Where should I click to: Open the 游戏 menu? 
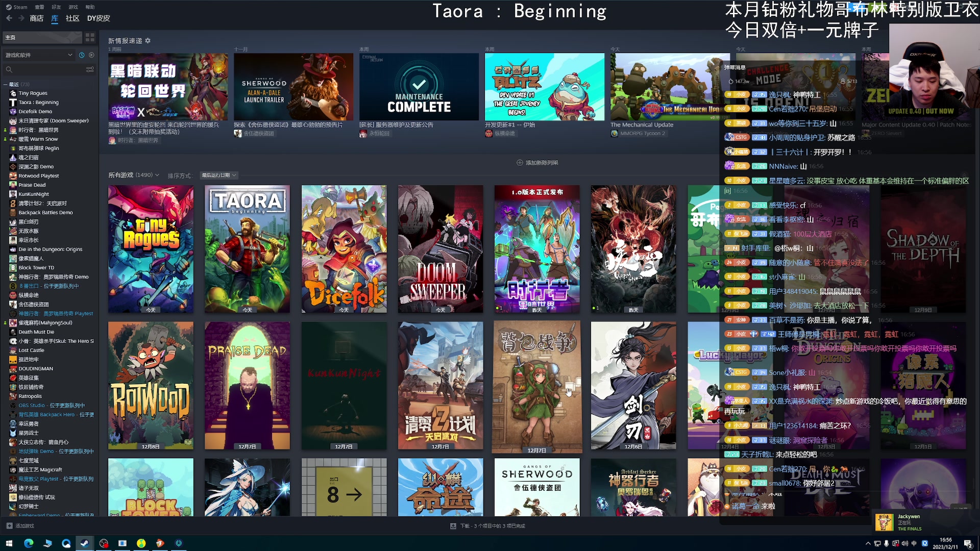pos(73,7)
